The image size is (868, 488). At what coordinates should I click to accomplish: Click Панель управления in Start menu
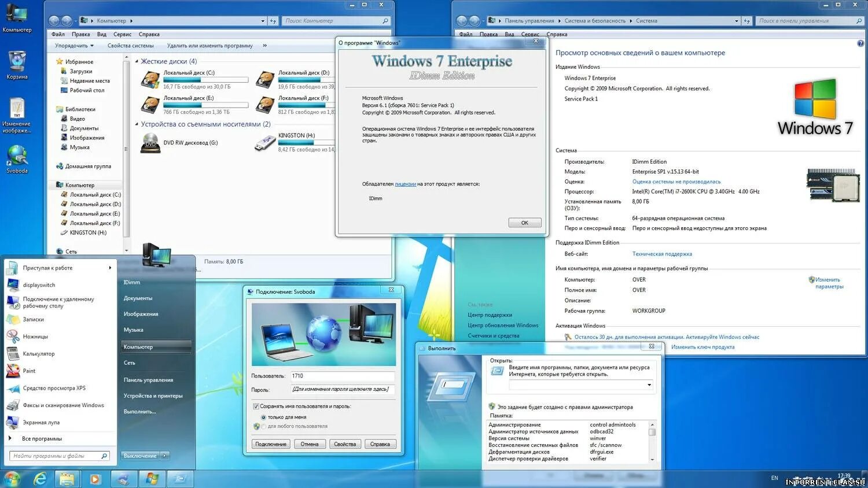[148, 380]
